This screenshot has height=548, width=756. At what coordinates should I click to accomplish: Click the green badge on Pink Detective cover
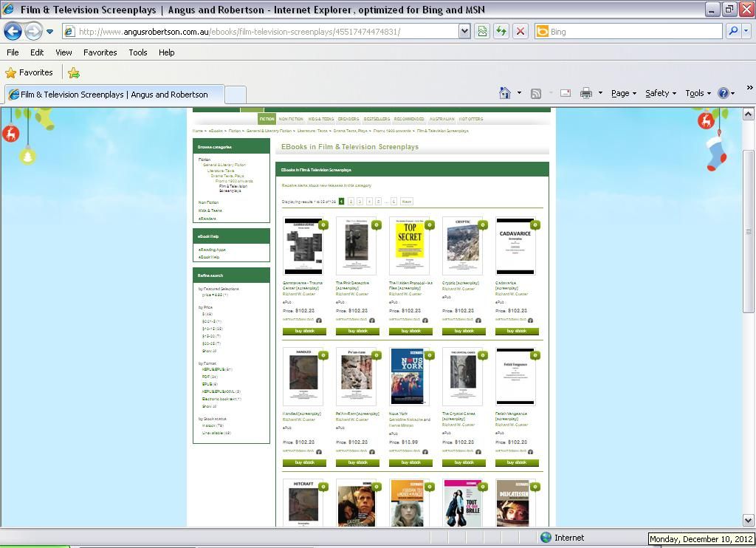(377, 225)
